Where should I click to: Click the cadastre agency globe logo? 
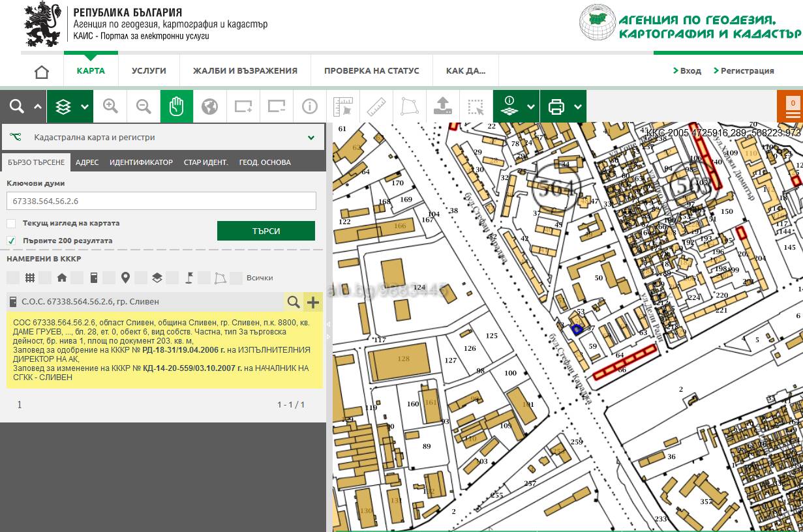click(597, 22)
